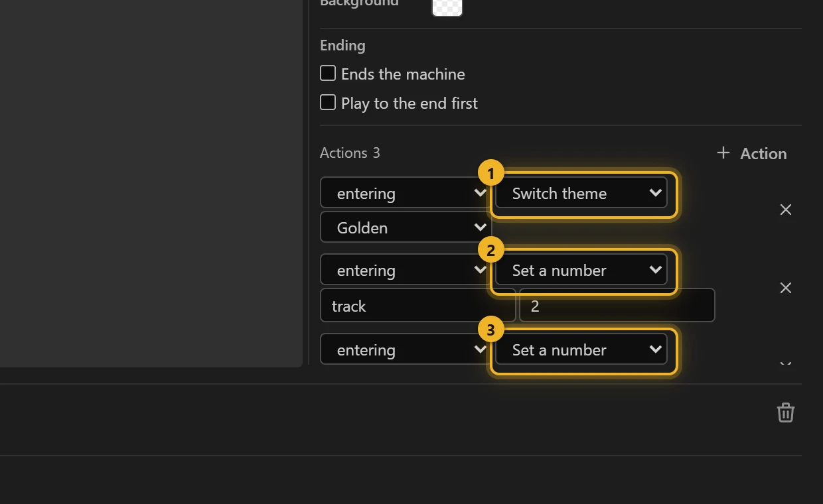
Task: Remove the Set a number track action
Action: [785, 288]
